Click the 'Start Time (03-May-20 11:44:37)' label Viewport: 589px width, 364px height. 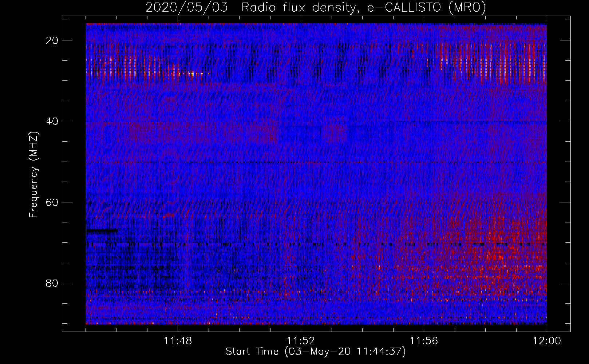(316, 352)
